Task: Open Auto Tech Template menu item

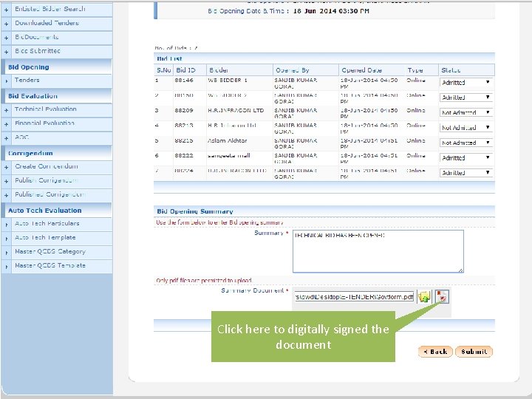Action: (45, 237)
